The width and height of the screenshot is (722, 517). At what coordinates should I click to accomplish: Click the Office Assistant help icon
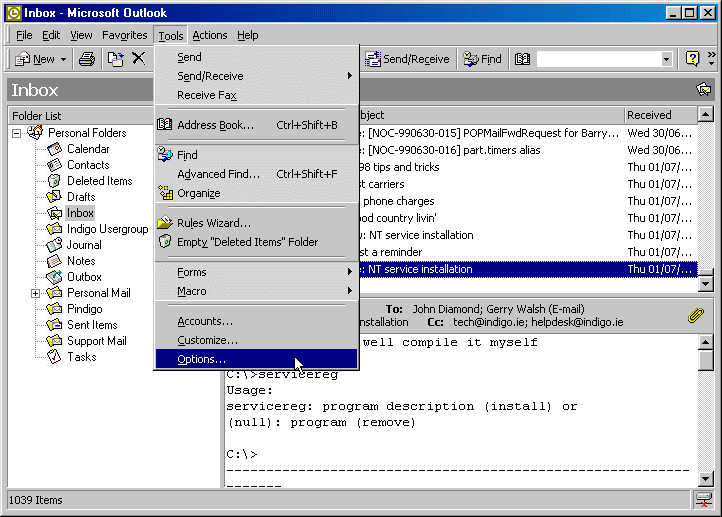click(x=692, y=59)
